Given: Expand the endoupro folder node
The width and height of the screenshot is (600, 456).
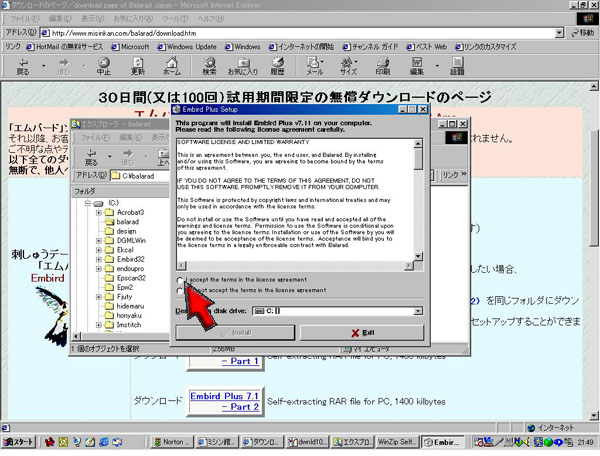Looking at the screenshot, I should tap(99, 269).
